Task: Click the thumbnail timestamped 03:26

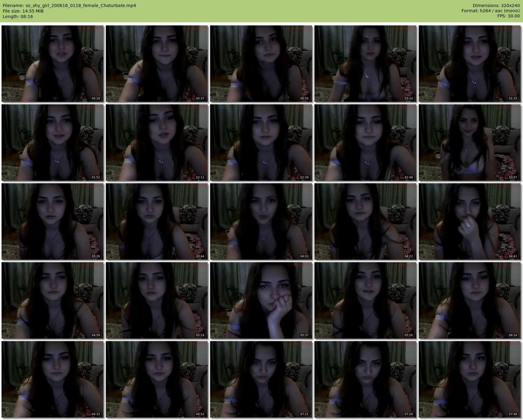Action: point(53,221)
